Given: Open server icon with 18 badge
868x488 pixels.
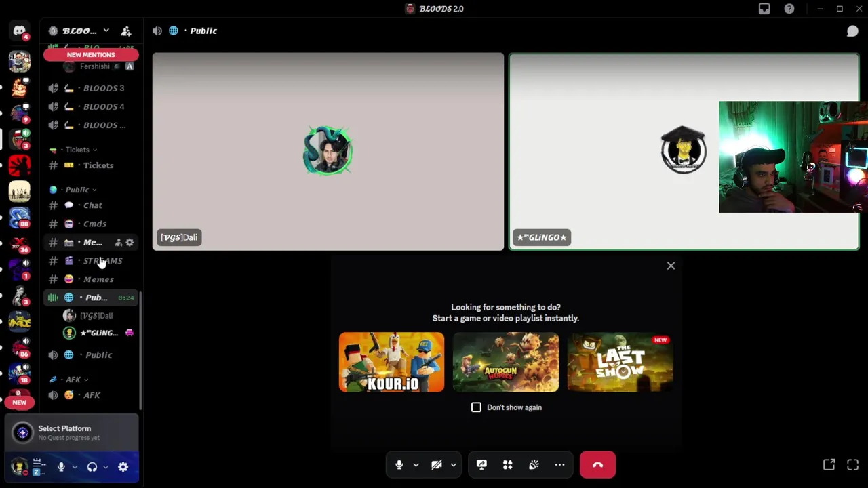Looking at the screenshot, I should [19, 373].
